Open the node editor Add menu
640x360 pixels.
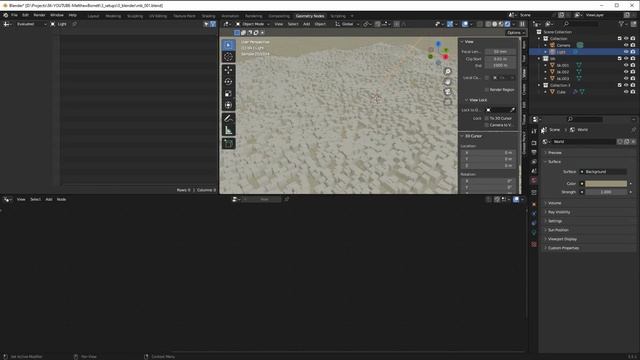click(49, 199)
